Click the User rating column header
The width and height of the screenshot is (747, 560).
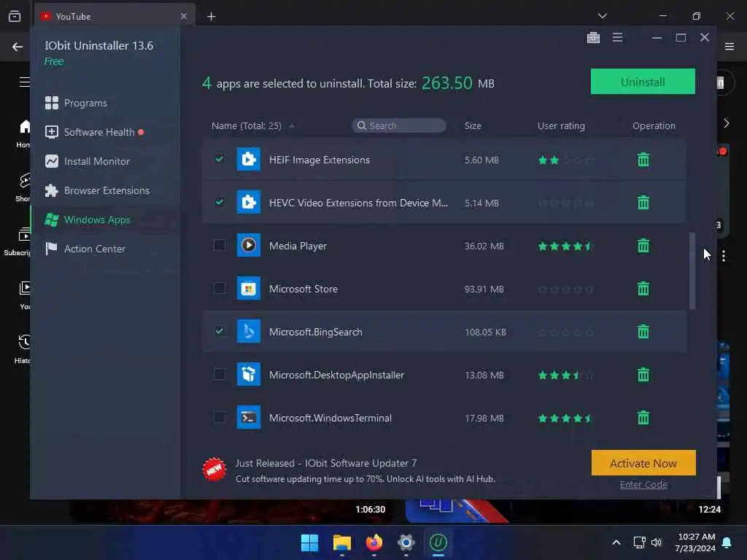click(x=561, y=125)
